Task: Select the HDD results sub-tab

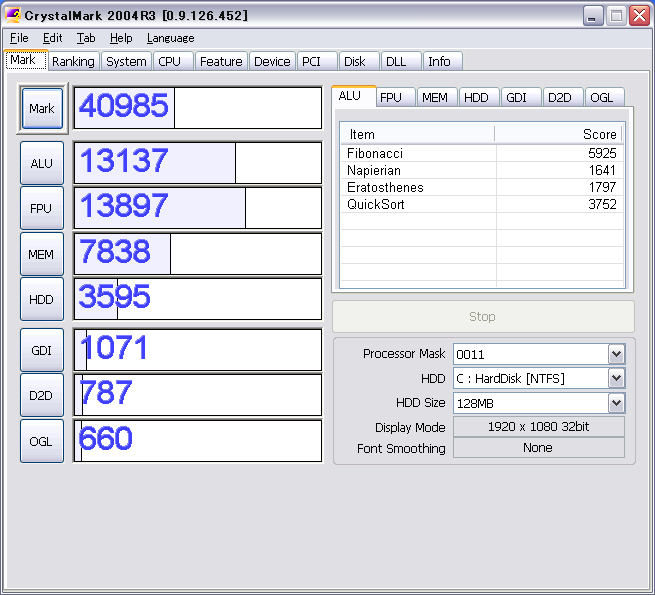Action: pos(479,97)
